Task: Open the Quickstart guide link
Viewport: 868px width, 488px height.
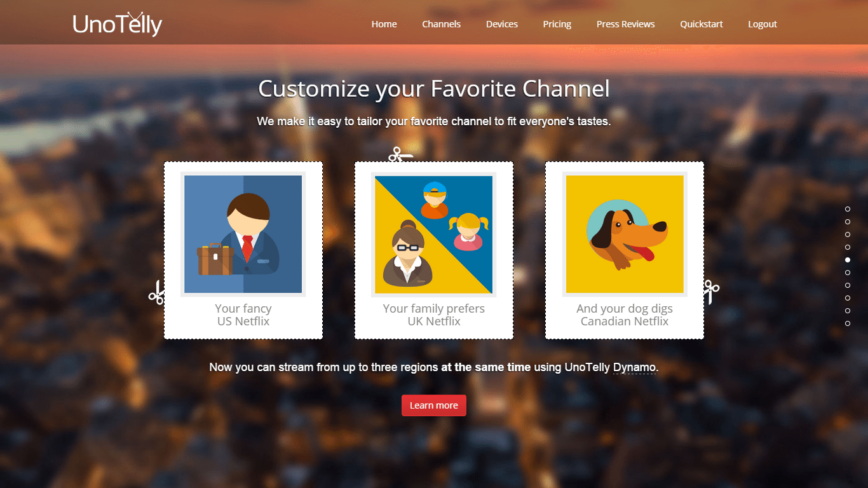Action: [x=701, y=24]
